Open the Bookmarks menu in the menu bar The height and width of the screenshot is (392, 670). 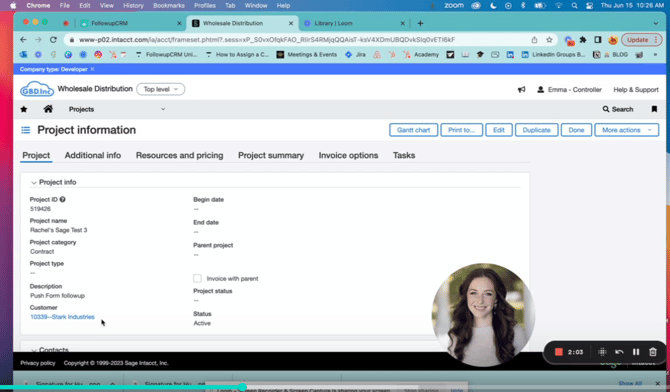point(169,6)
